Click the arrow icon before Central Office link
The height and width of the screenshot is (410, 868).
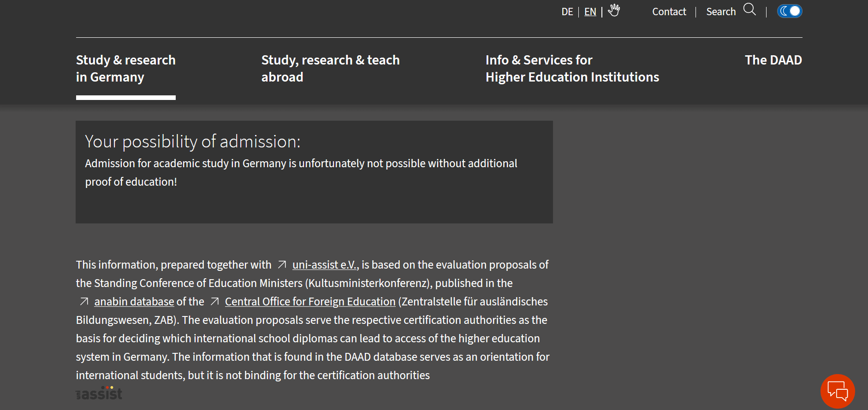(x=214, y=301)
